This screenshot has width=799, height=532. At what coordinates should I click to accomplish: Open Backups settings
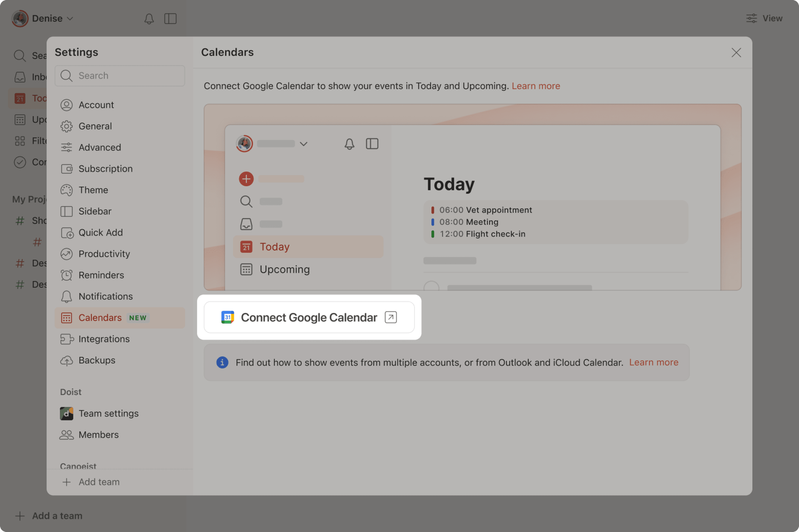click(97, 360)
